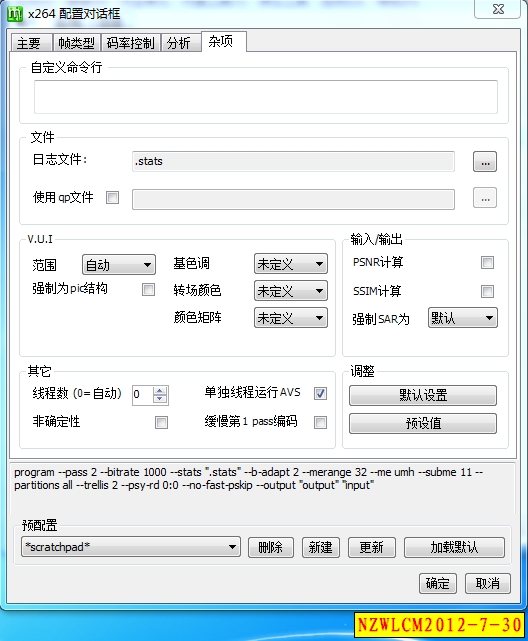Click inside the 自定义命令行 text box
The width and height of the screenshot is (528, 641).
[x=266, y=97]
